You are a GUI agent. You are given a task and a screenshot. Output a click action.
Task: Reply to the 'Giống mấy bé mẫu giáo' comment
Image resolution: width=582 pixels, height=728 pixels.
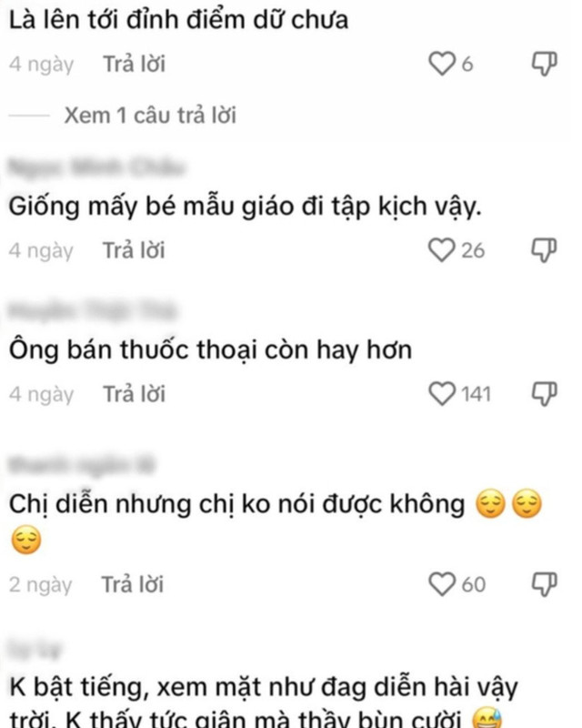[x=134, y=250]
